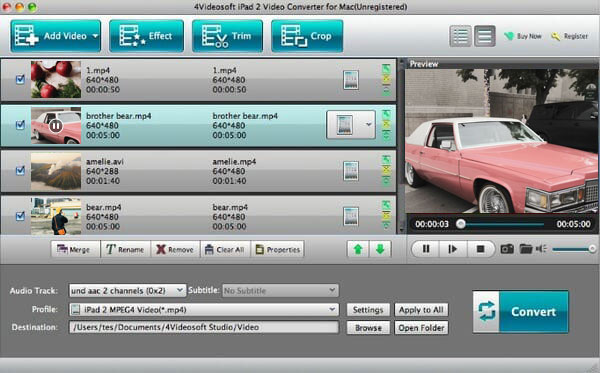Step to next frame in preview
600x373 pixels.
pyautogui.click(x=453, y=249)
